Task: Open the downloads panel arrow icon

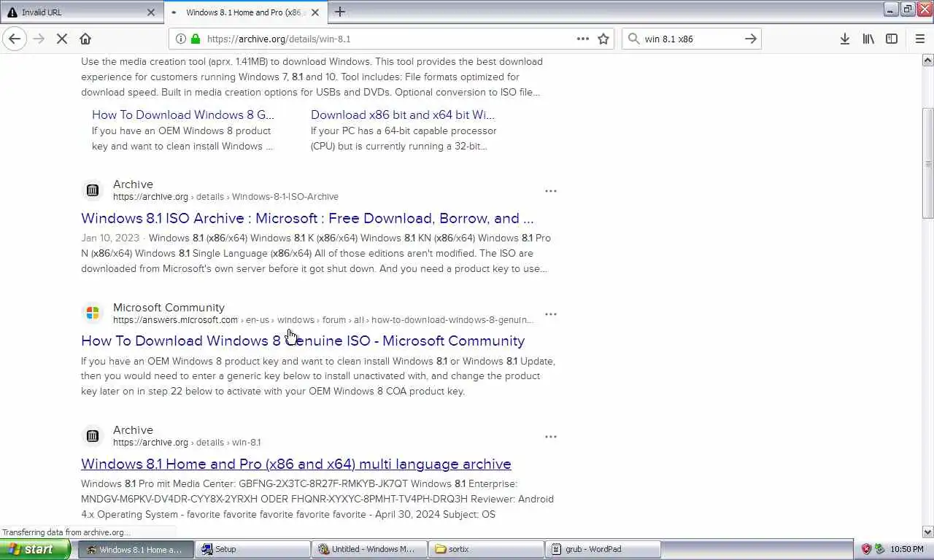Action: (x=844, y=39)
